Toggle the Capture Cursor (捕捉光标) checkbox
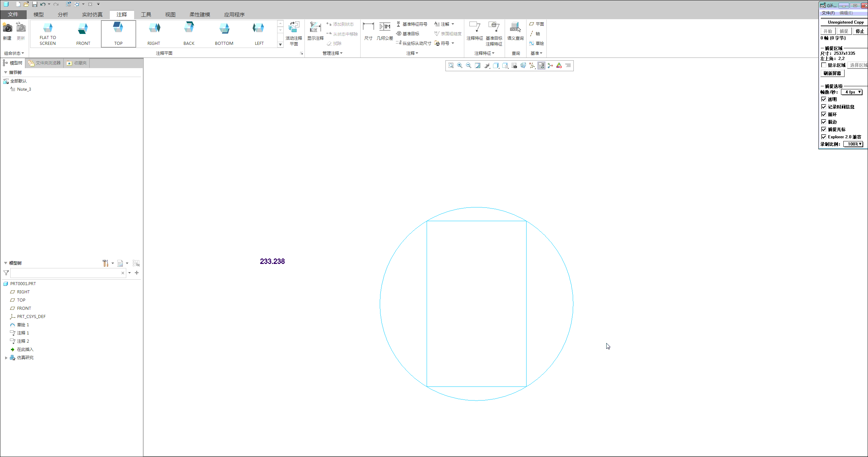 [824, 129]
